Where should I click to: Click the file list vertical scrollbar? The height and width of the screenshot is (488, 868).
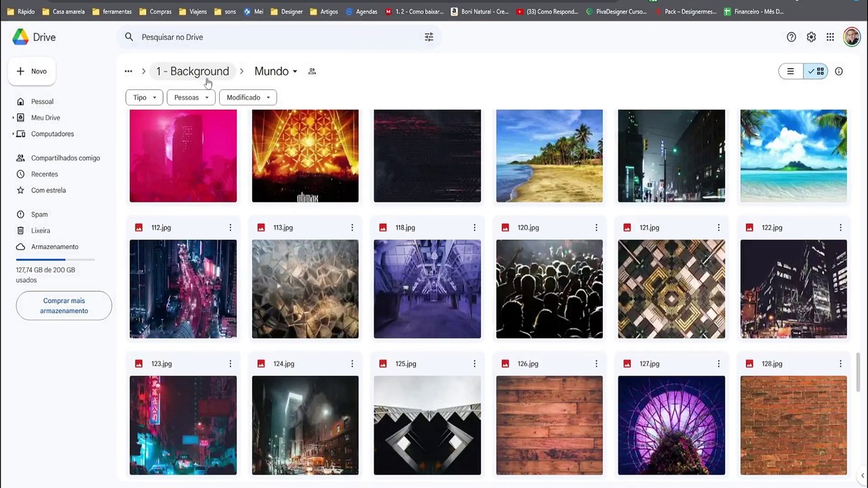click(x=859, y=371)
